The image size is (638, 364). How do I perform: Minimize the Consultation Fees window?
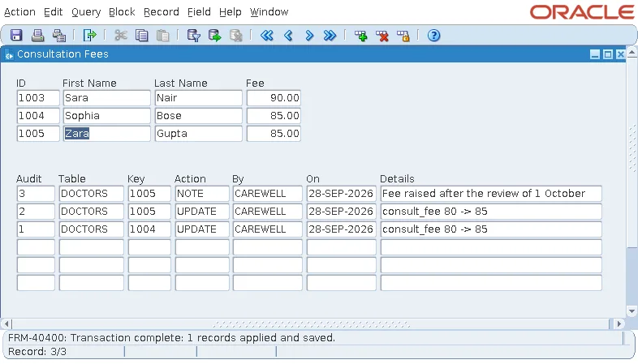(595, 54)
